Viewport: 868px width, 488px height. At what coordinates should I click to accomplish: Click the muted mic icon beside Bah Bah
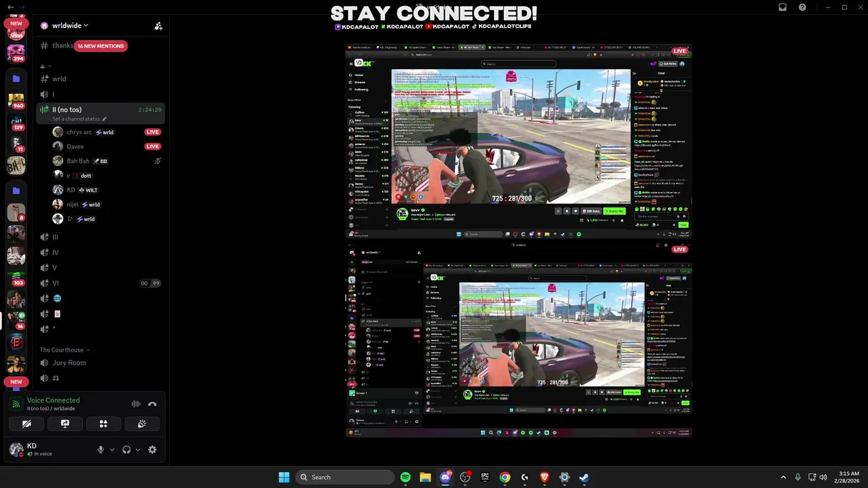pyautogui.click(x=157, y=161)
